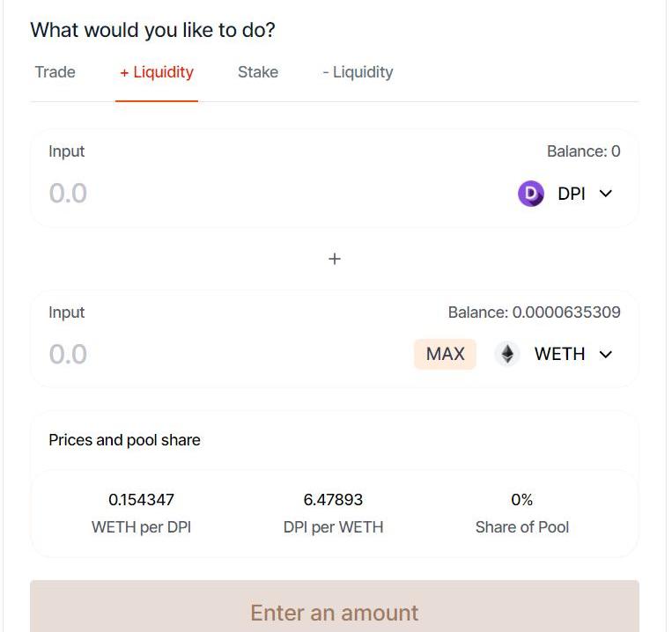
Task: Click the purple DPI token icon
Action: point(531,194)
